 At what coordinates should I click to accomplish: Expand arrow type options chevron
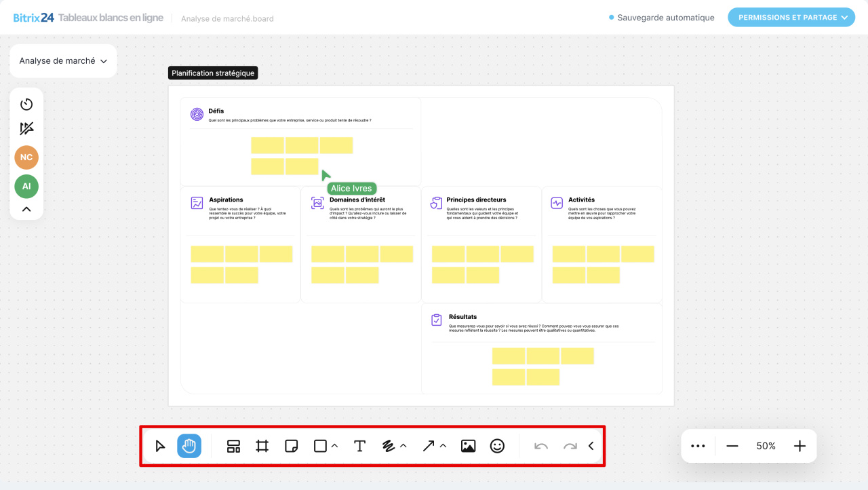point(443,446)
